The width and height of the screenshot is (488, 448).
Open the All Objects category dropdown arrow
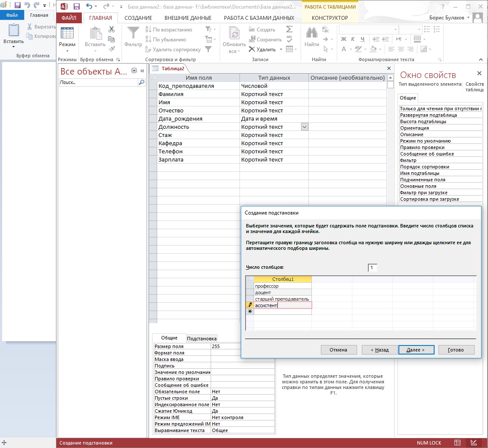click(x=134, y=71)
